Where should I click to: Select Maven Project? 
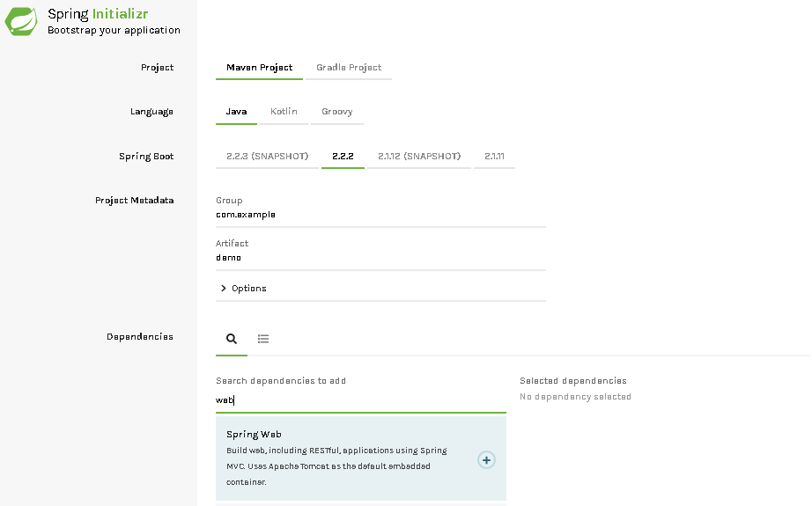pos(260,68)
